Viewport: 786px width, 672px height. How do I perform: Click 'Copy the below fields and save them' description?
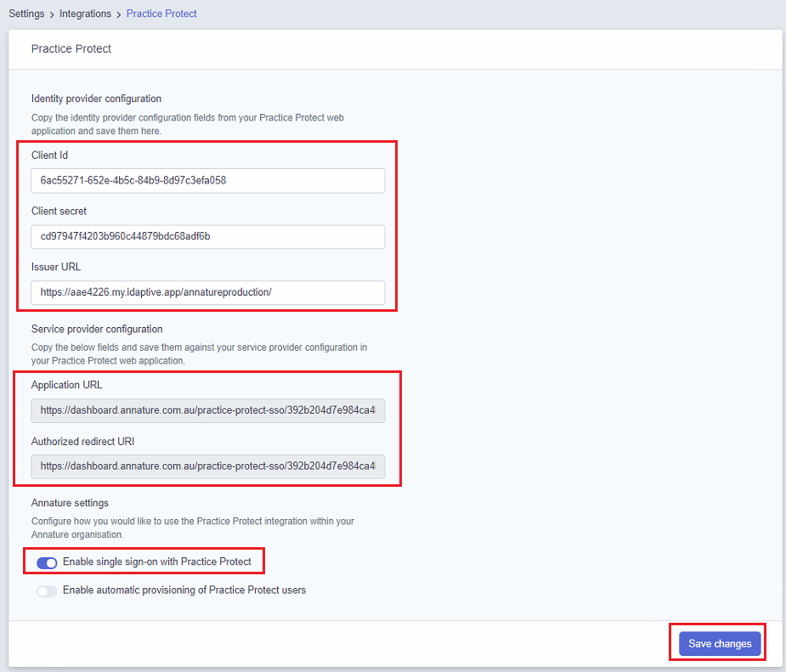click(199, 353)
